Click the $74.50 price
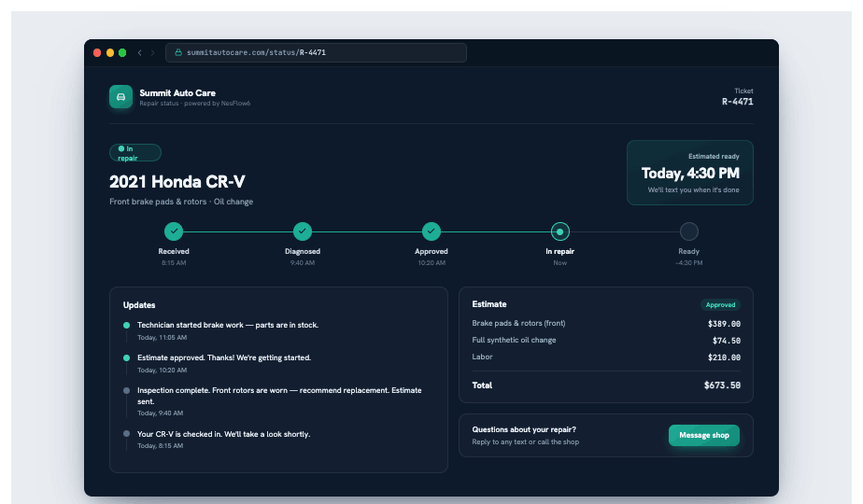 click(x=727, y=341)
